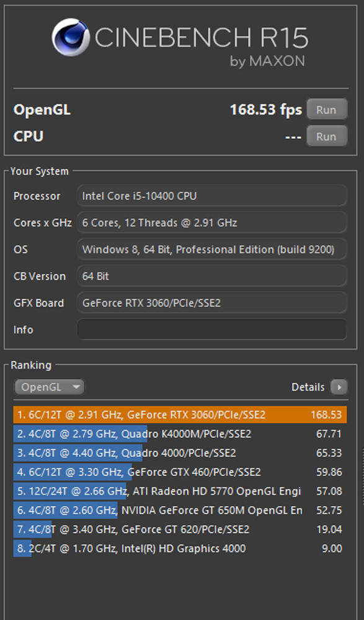
Task: Click the 9.00 score value
Action: [x=332, y=549]
